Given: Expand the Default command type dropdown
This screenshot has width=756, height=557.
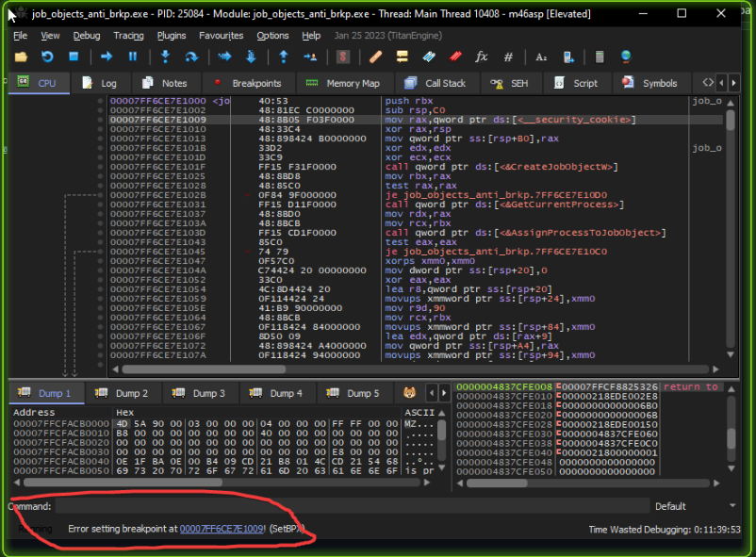Looking at the screenshot, I should coord(698,506).
